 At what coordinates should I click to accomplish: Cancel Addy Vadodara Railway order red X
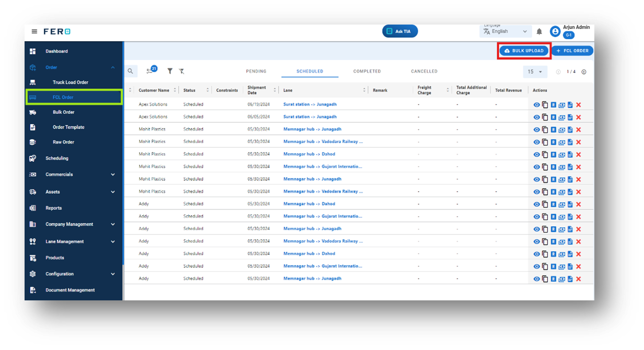(578, 242)
